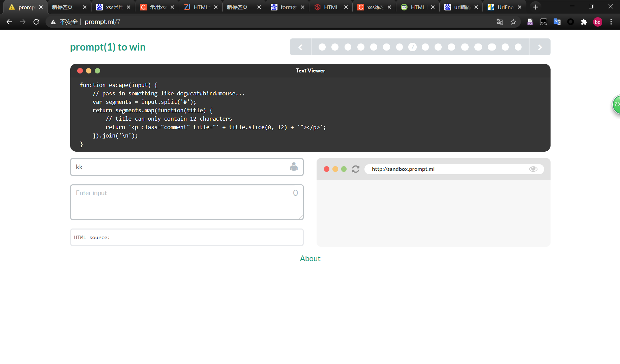Switch to the UrlEnc tab

tap(505, 7)
